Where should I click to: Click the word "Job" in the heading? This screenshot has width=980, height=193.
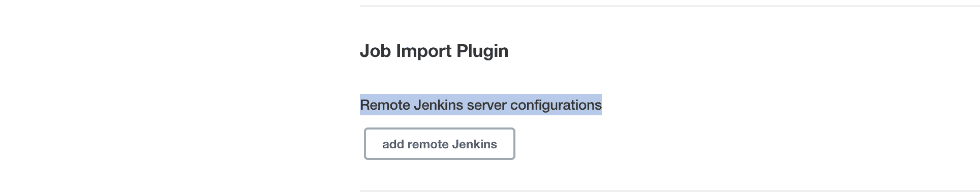[x=375, y=51]
